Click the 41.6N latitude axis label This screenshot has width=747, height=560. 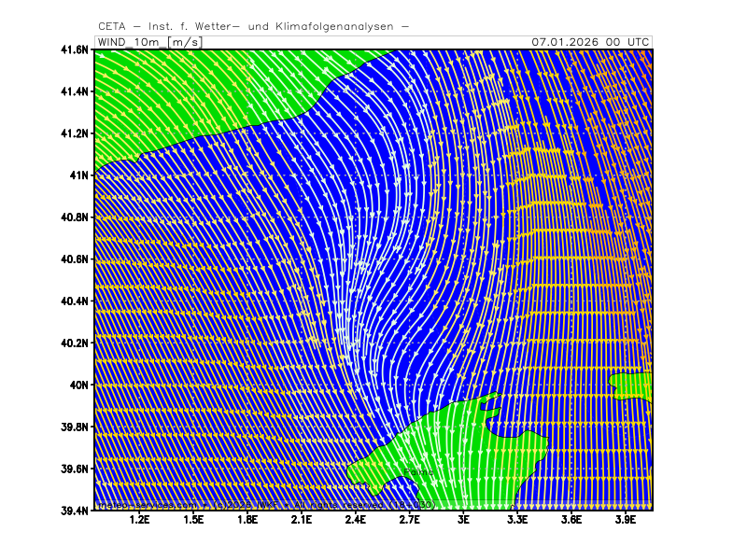pos(75,49)
